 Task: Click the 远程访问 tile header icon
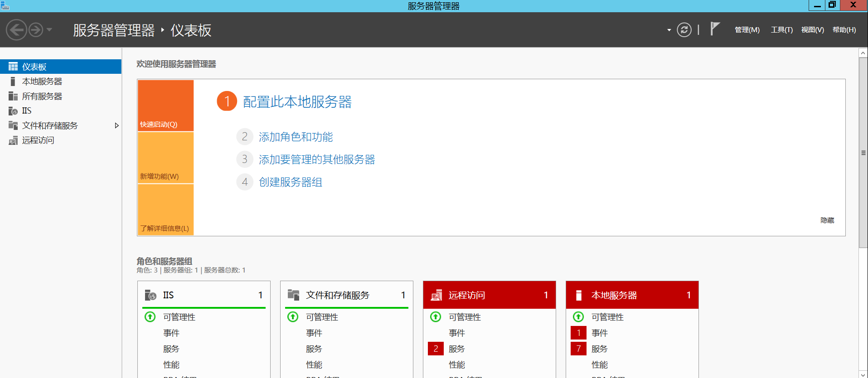[x=436, y=295]
